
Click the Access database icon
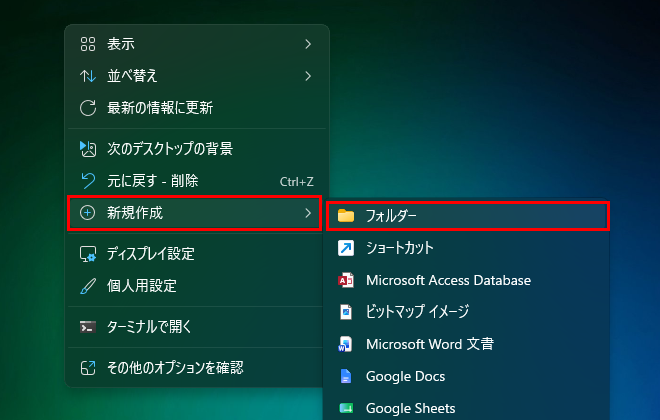pos(346,280)
